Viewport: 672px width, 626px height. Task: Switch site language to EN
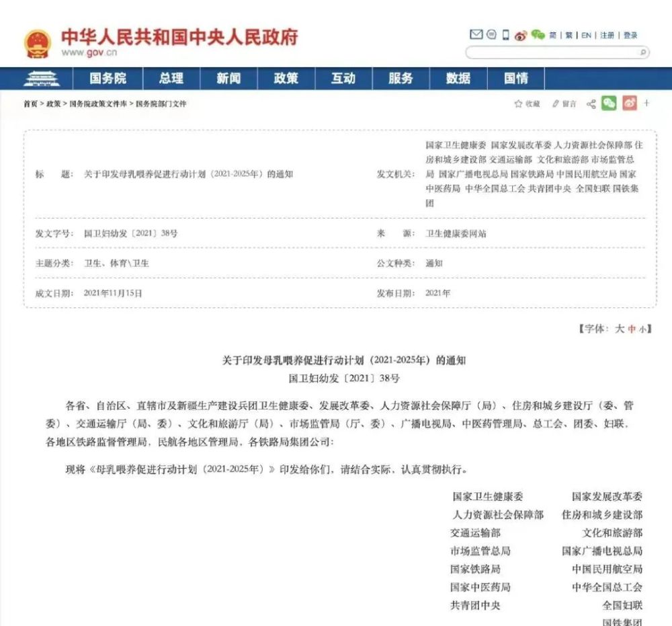click(x=586, y=36)
